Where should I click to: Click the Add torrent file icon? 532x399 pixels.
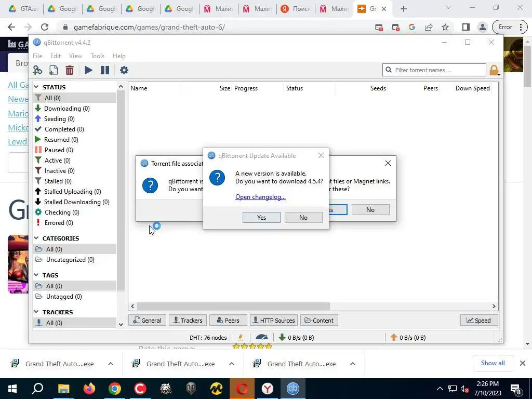[x=54, y=70]
